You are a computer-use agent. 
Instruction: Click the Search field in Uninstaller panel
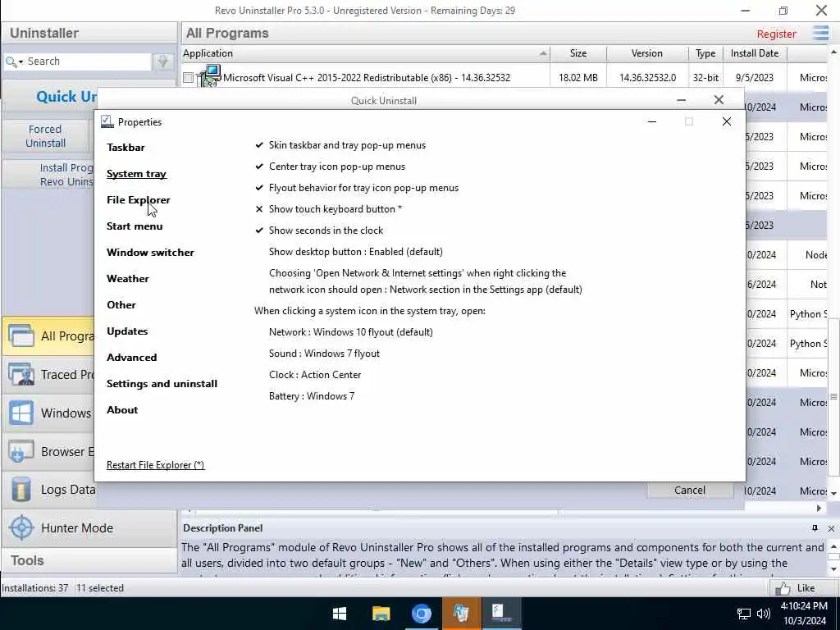pos(89,61)
